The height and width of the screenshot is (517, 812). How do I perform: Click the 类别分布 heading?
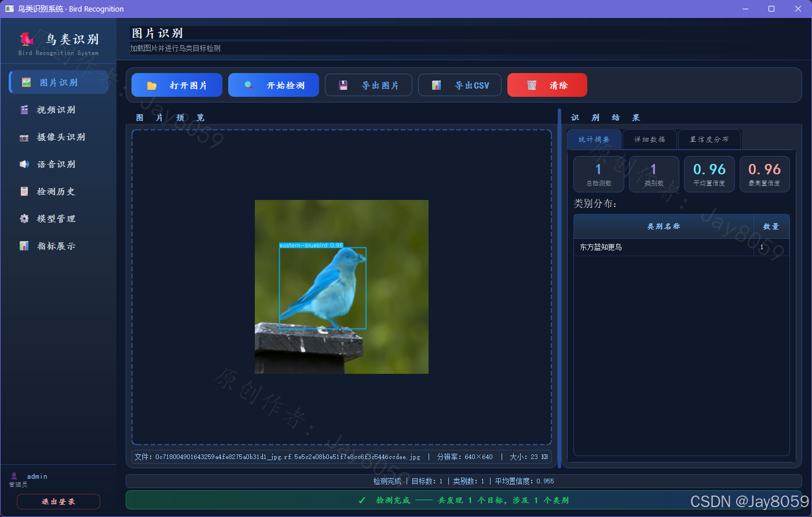(595, 203)
